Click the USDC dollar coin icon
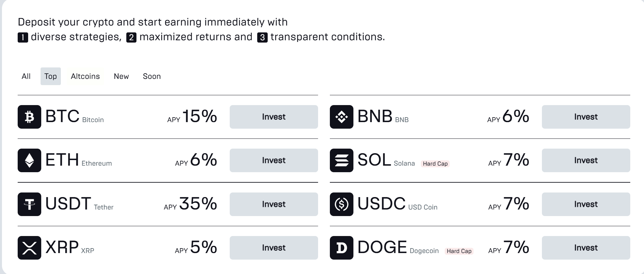Image resolution: width=644 pixels, height=274 pixels. click(342, 204)
